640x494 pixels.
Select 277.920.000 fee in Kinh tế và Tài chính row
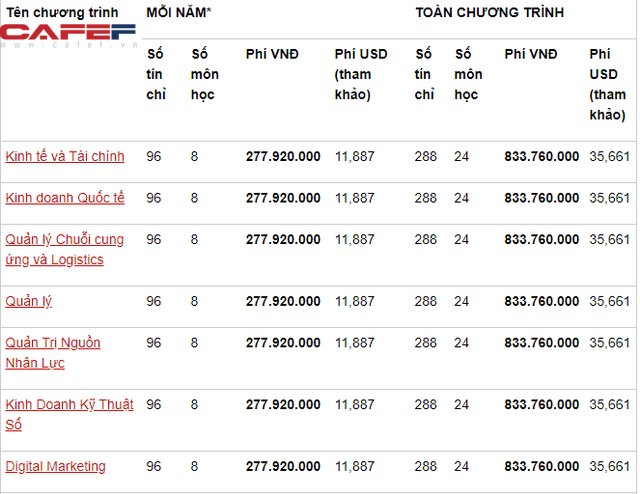coord(283,156)
